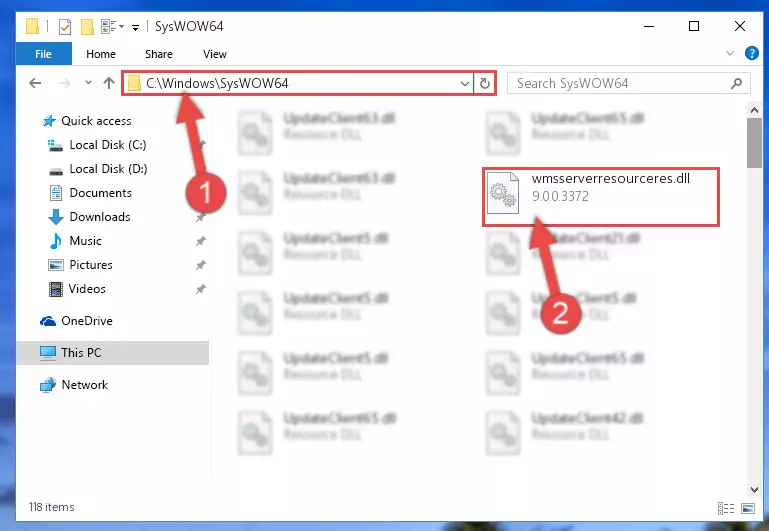
Task: Select the wmsserverresourceres.dll file
Action: pyautogui.click(x=601, y=197)
